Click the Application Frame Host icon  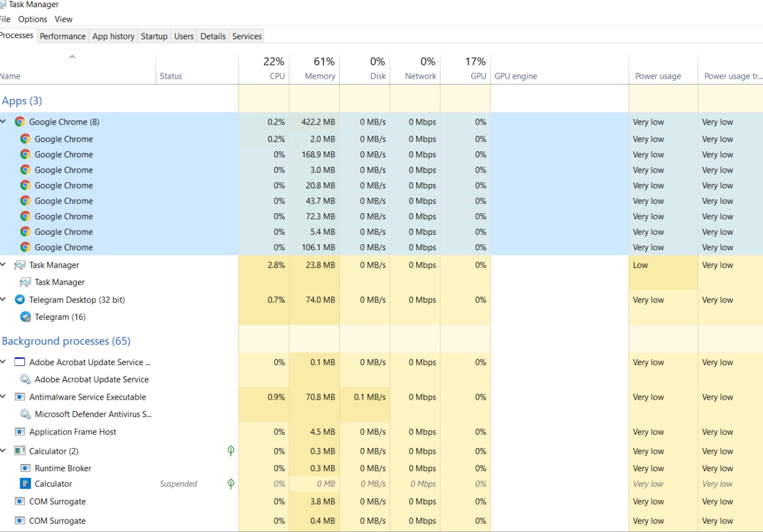point(20,432)
